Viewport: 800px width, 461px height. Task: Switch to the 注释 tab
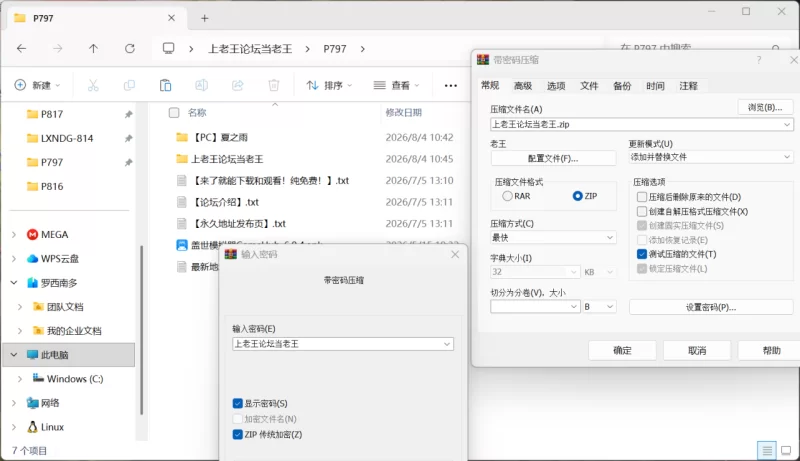[x=688, y=86]
